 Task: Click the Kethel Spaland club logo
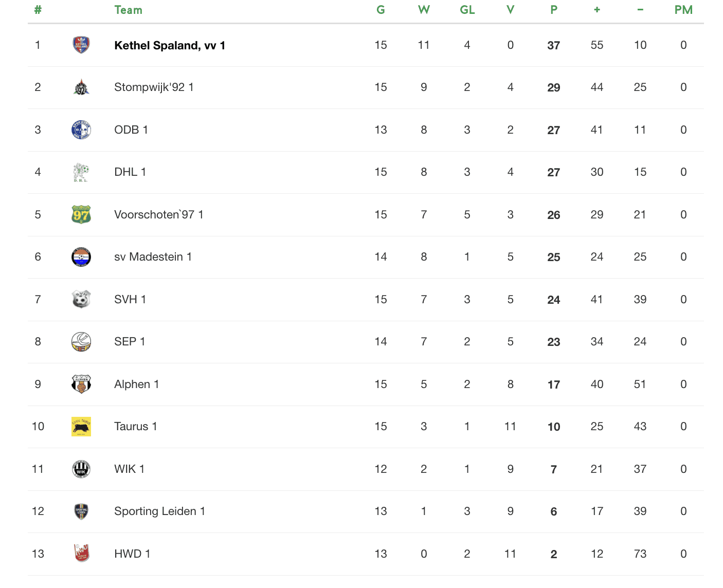point(81,45)
